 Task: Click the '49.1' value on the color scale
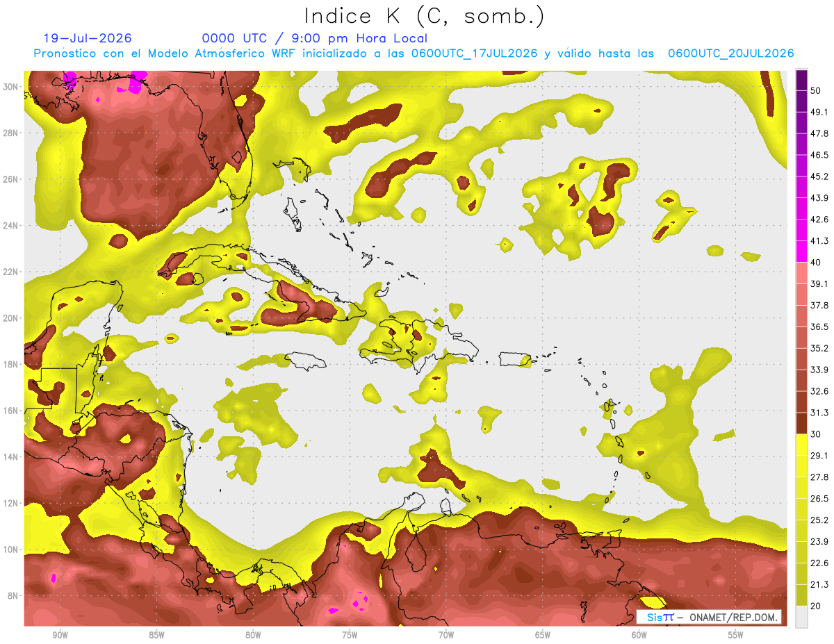[819, 112]
